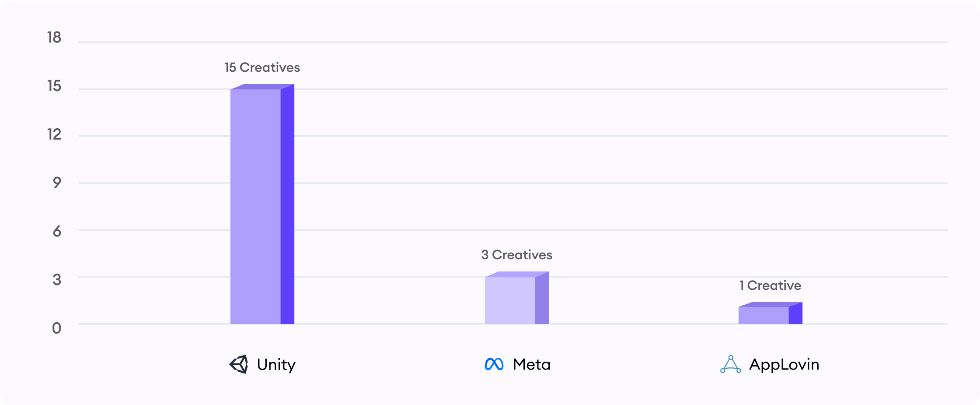The width and height of the screenshot is (980, 405).
Task: Click the 3 value on y-axis
Action: [x=57, y=280]
